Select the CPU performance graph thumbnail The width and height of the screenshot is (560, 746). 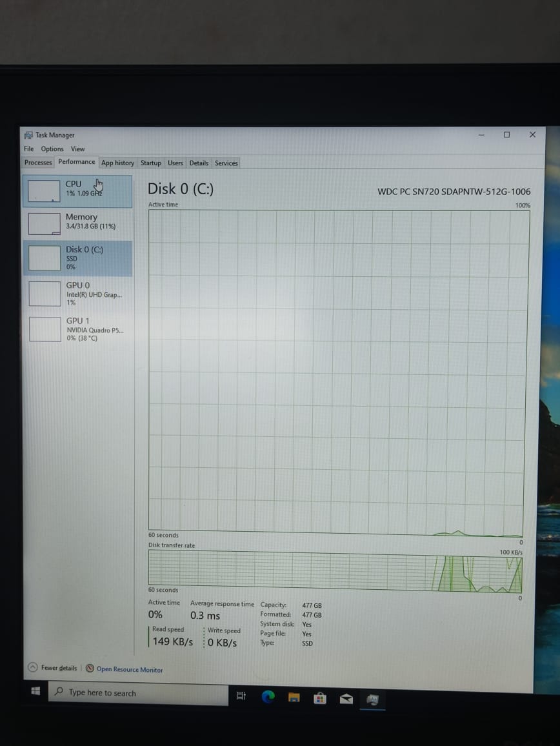coord(44,191)
